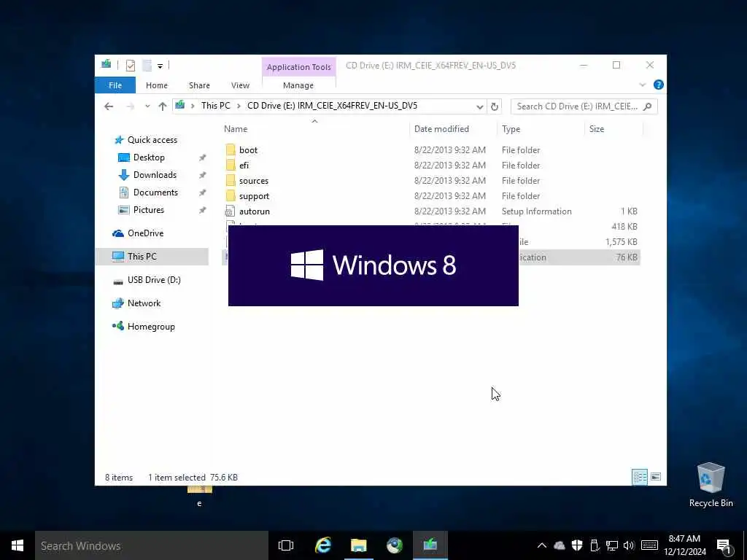Open the Explorer Help icon
Viewport: 747px width, 560px height.
click(659, 85)
